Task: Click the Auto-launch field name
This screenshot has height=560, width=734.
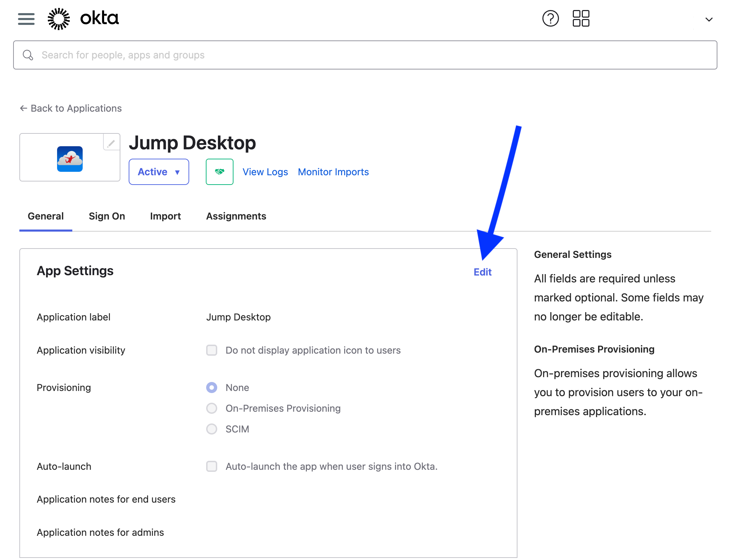Action: click(x=64, y=466)
